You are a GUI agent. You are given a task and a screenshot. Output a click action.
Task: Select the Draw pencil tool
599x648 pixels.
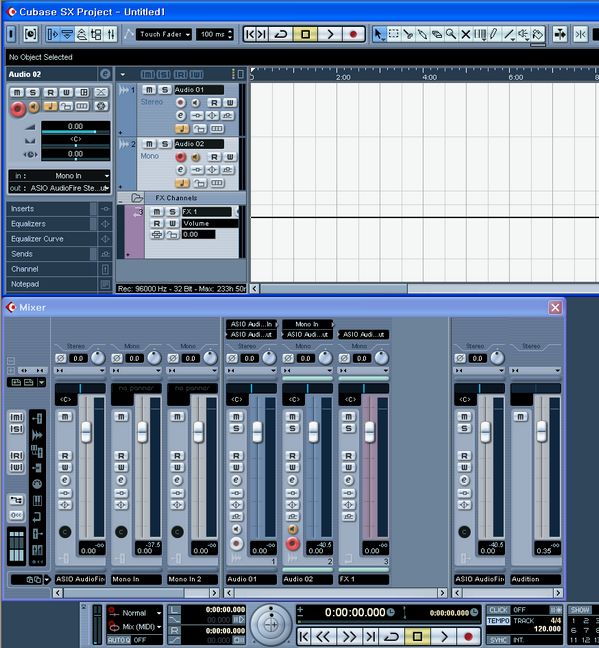494,34
